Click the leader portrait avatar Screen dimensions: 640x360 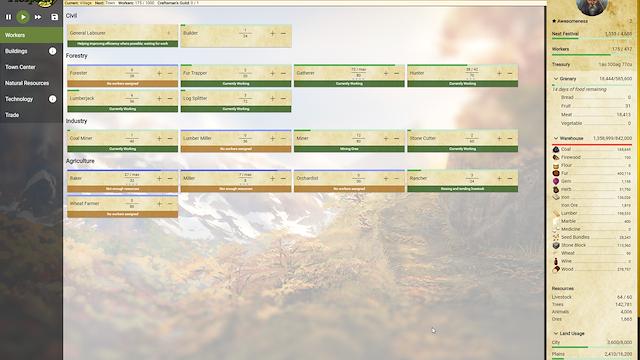pyautogui.click(x=591, y=7)
